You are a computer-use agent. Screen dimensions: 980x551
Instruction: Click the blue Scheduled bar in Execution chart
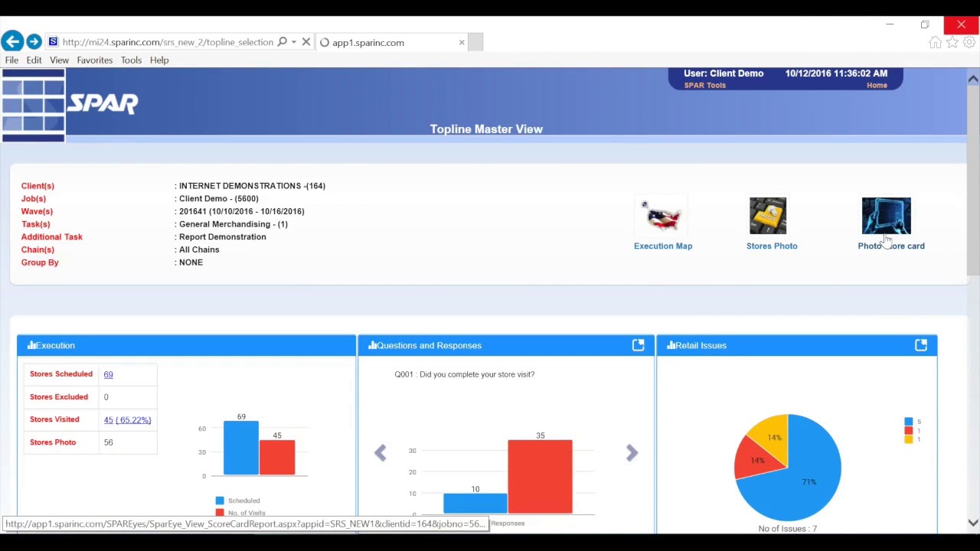pos(241,448)
